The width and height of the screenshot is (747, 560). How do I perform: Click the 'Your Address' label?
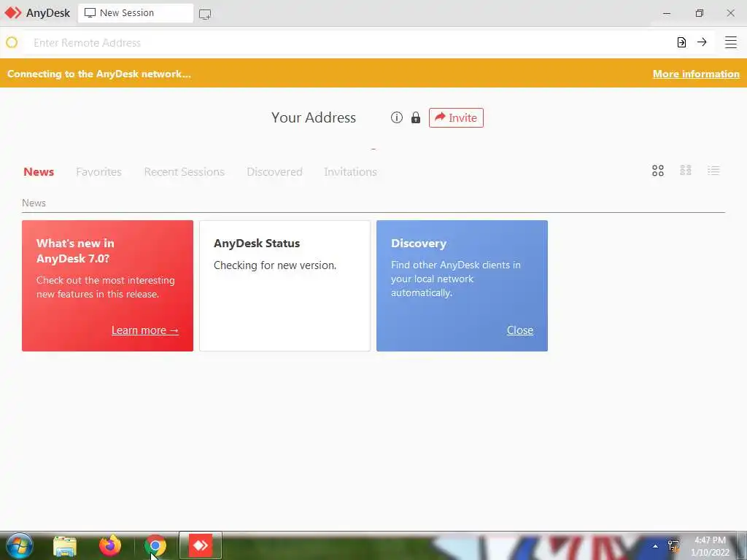tap(314, 117)
